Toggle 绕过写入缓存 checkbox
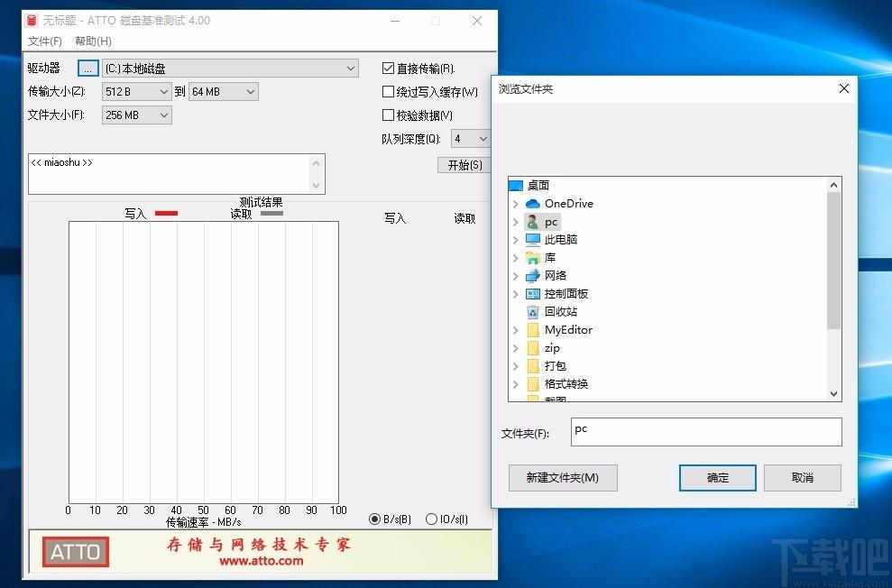The width and height of the screenshot is (892, 588). point(388,92)
